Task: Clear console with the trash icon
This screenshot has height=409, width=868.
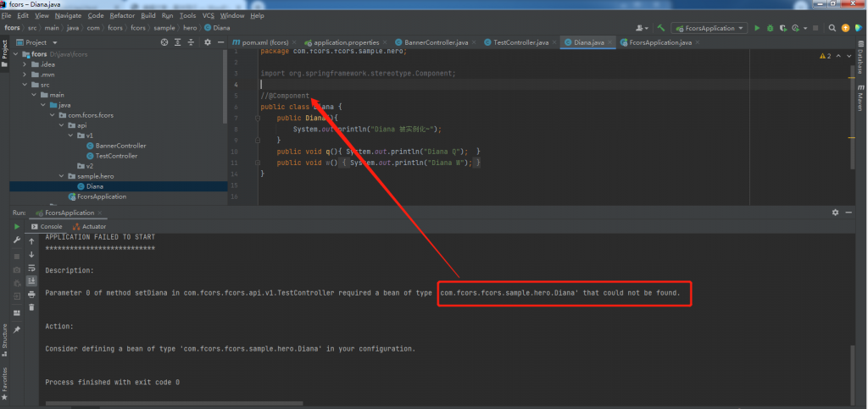Action: (x=31, y=307)
